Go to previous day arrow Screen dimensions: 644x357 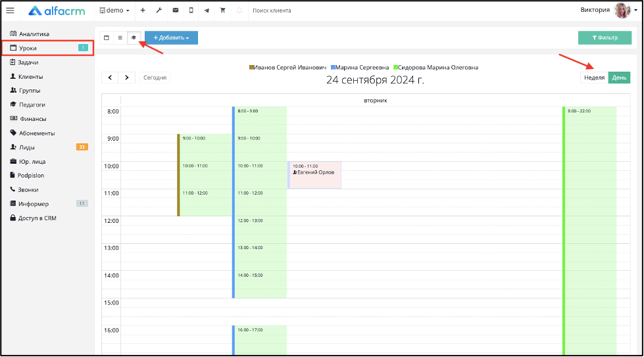(110, 77)
